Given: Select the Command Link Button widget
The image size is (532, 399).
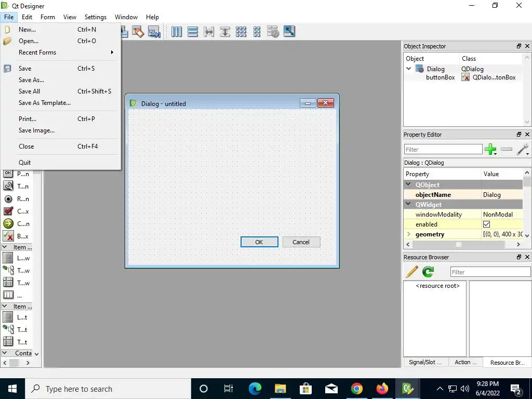Looking at the screenshot, I should [16, 223].
